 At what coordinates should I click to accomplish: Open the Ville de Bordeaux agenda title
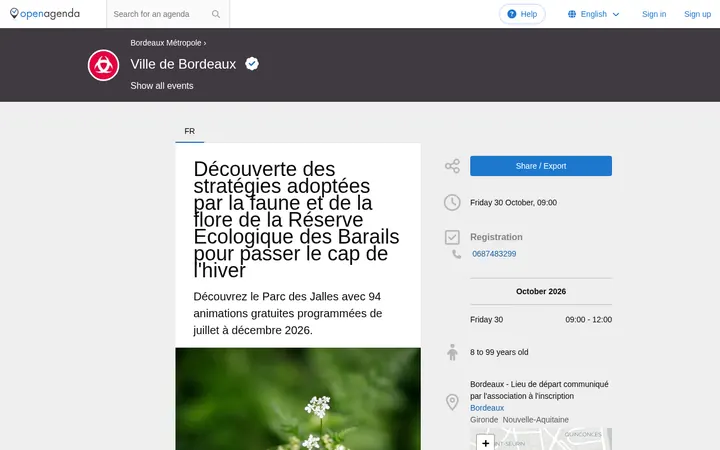[183, 64]
